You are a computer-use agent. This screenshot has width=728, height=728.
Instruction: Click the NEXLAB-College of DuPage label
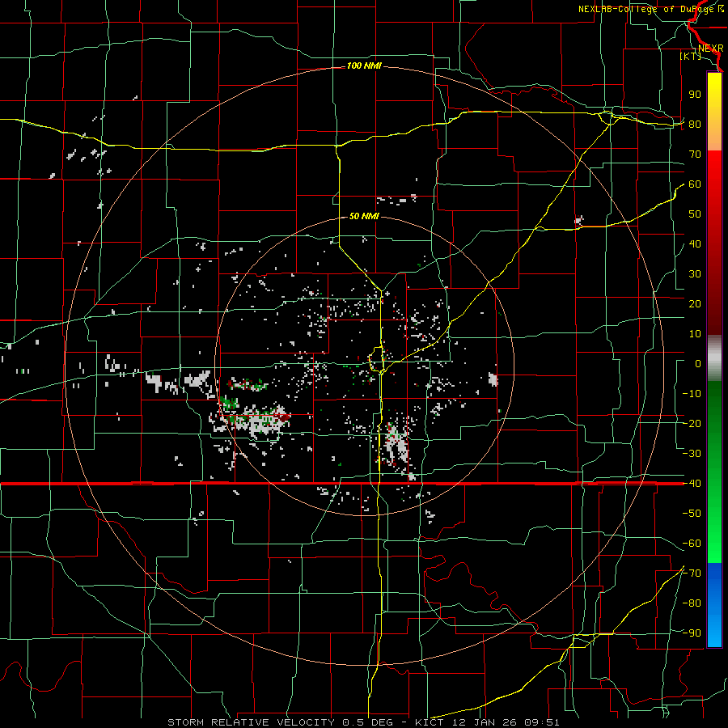point(647,9)
